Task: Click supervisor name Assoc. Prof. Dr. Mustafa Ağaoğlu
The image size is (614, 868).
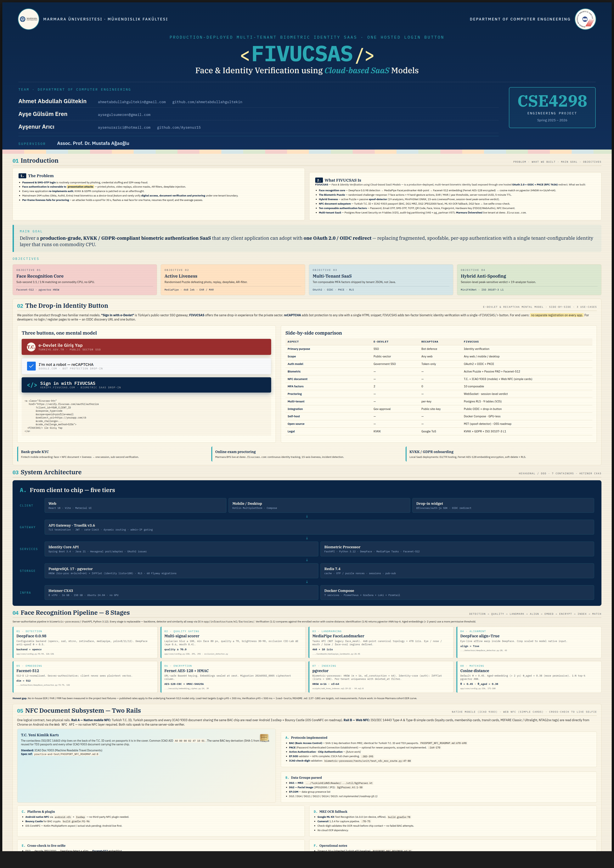Action: tap(93, 143)
